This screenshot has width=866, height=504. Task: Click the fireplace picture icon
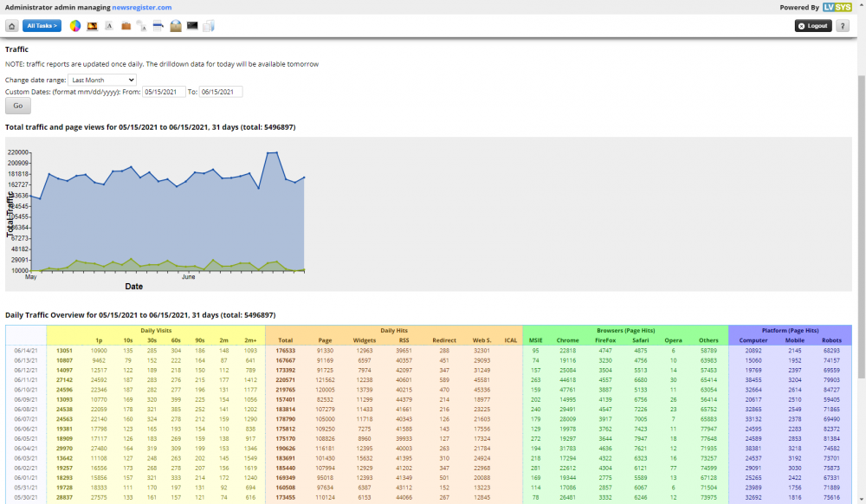tap(92, 26)
